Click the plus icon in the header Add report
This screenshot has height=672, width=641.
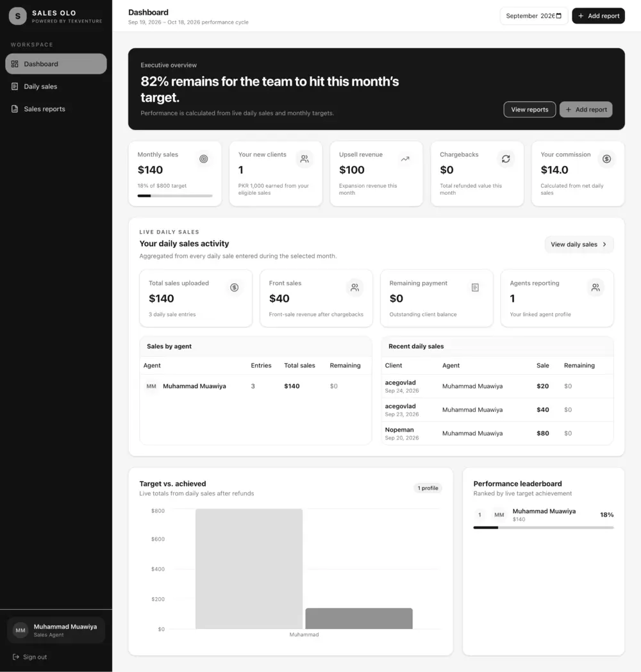[581, 16]
